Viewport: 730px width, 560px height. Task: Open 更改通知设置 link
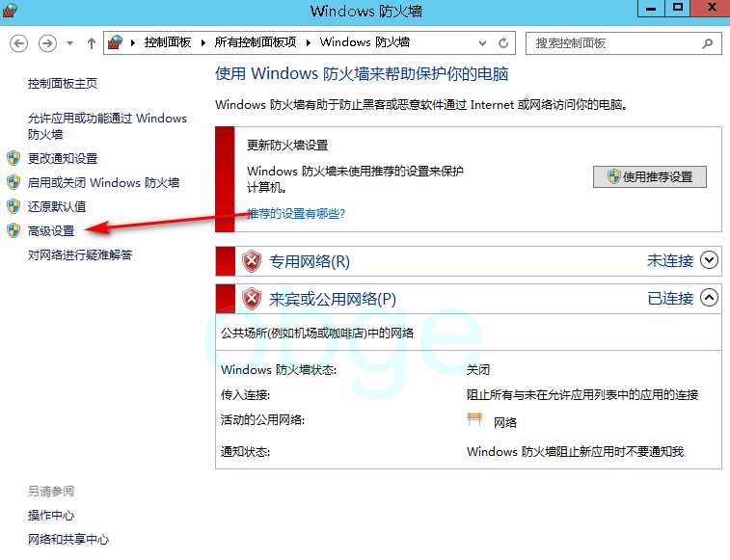pyautogui.click(x=63, y=158)
